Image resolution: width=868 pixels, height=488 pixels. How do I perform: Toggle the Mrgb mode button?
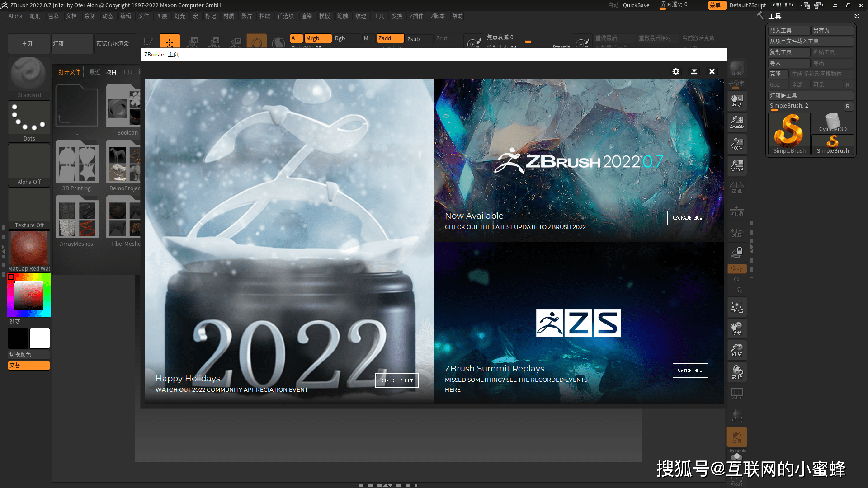click(318, 38)
